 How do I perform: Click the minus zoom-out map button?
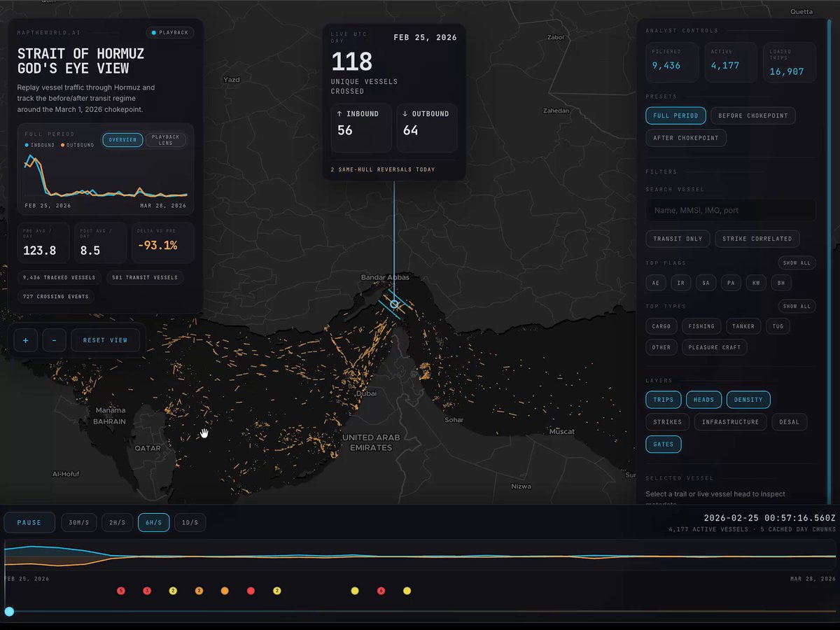pyautogui.click(x=54, y=340)
